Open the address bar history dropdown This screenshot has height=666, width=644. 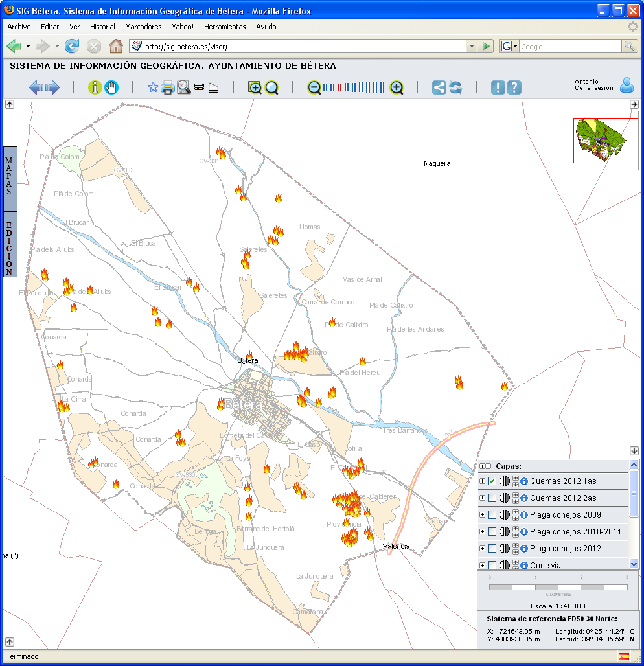[x=472, y=46]
